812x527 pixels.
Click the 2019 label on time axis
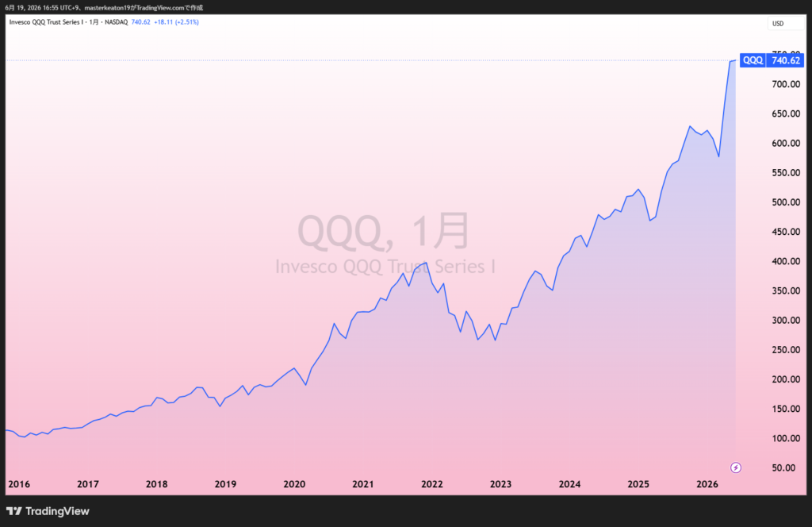(225, 484)
